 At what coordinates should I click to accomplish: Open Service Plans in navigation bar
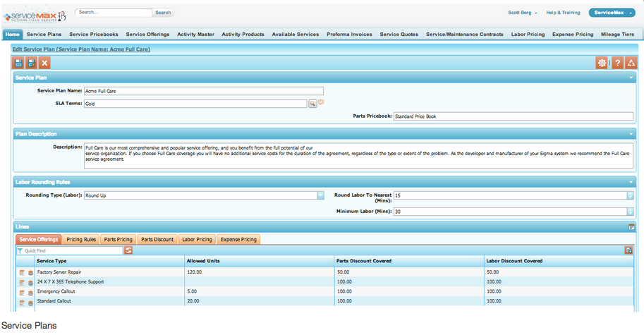pos(44,35)
